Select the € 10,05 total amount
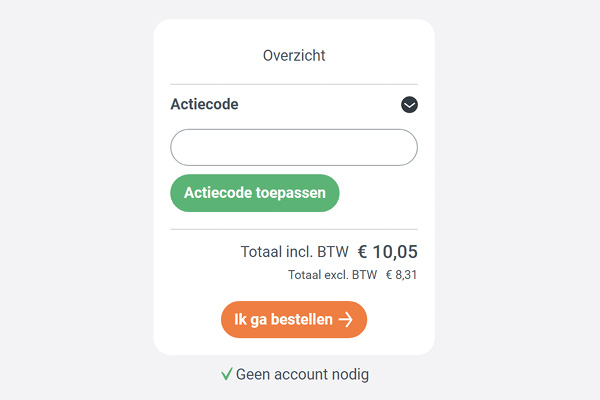This screenshot has height=400, width=600. coord(388,252)
